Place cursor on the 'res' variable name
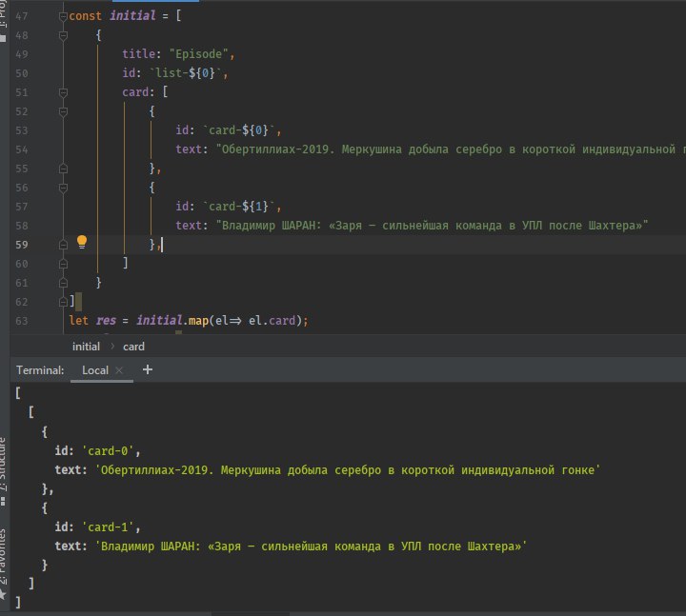Viewport: 686px width, 616px height. point(106,320)
